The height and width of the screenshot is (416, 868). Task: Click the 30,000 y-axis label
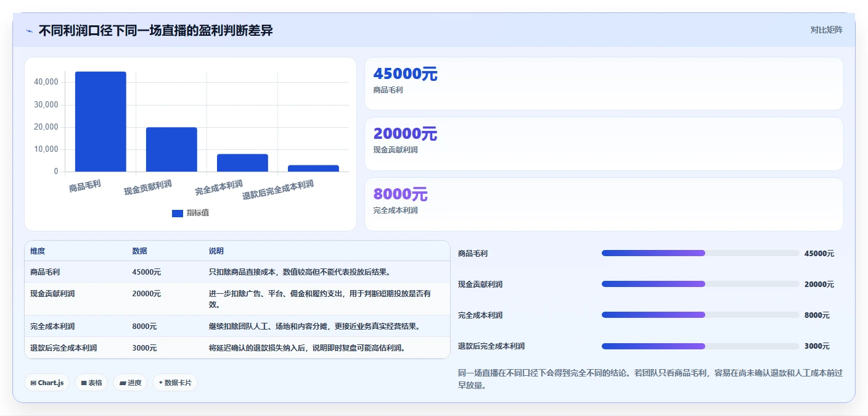pos(46,104)
